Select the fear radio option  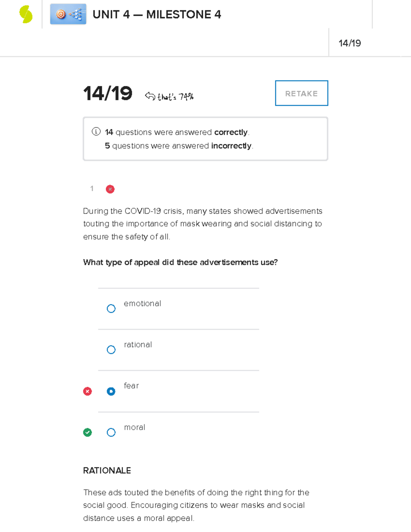111,391
